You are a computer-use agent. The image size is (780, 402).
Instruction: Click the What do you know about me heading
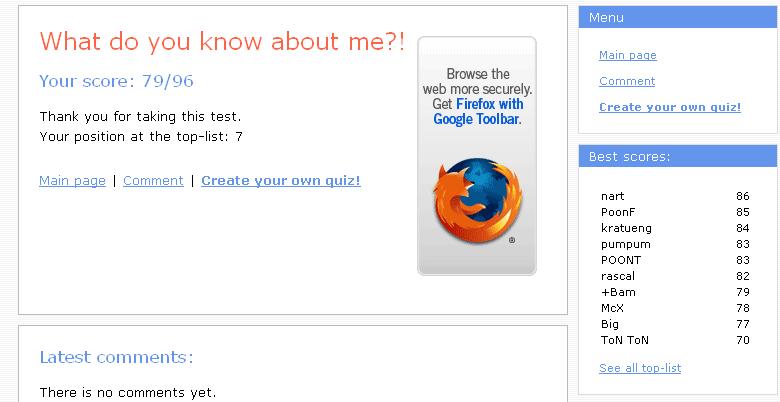coord(222,41)
